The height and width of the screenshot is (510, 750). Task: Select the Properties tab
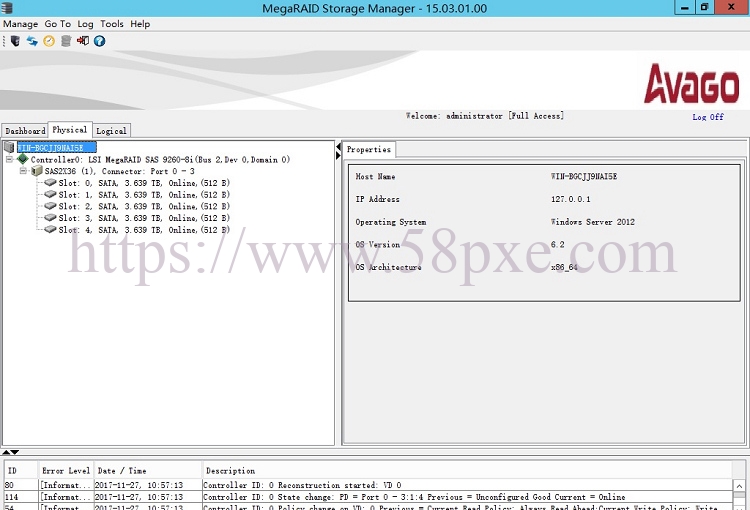point(369,149)
